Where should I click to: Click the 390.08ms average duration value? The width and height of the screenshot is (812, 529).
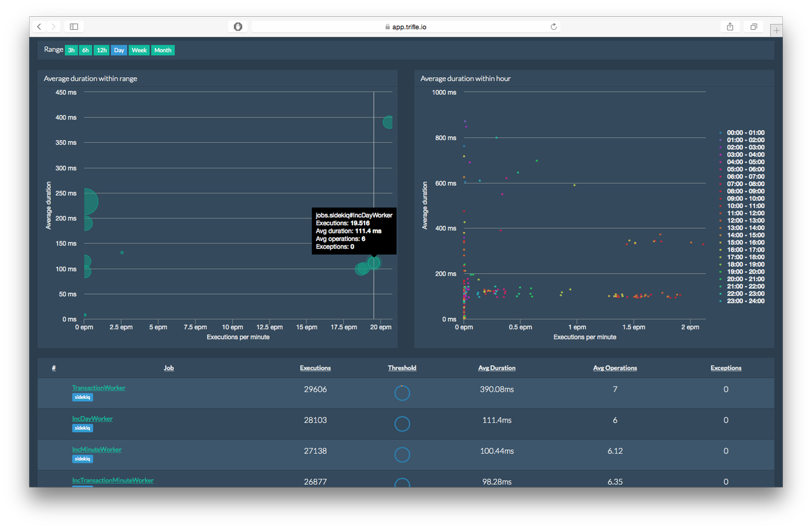click(x=497, y=389)
